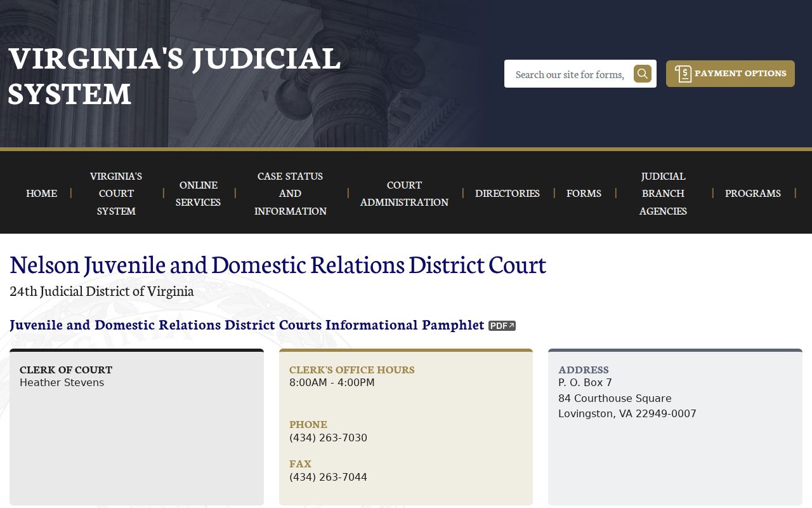Click the text Lovingston, VA 22949-0007

[627, 414]
